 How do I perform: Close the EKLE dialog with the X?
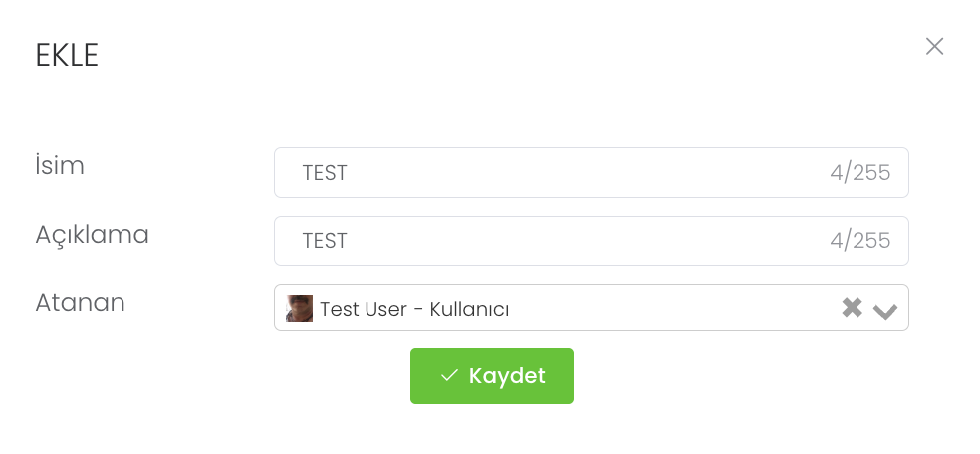point(934,46)
